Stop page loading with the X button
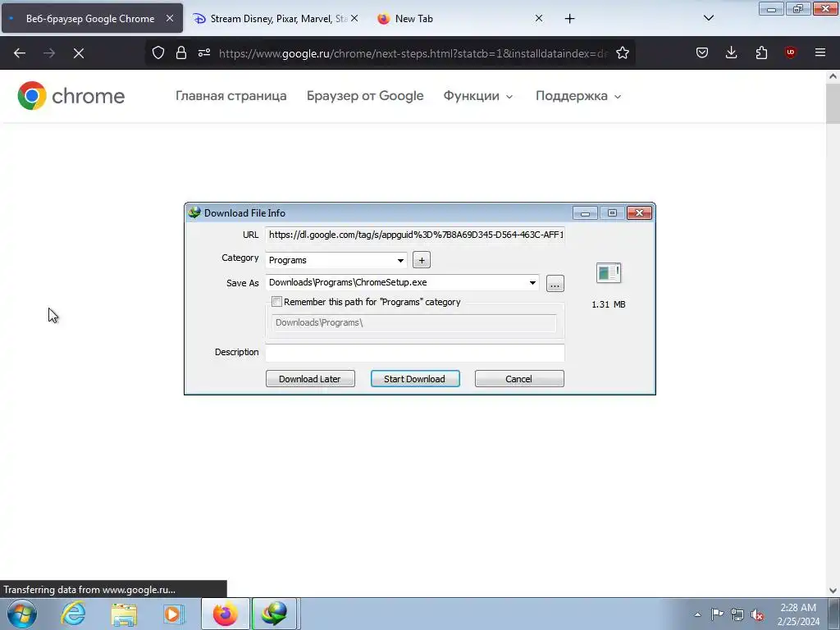The height and width of the screenshot is (630, 840). [x=79, y=53]
